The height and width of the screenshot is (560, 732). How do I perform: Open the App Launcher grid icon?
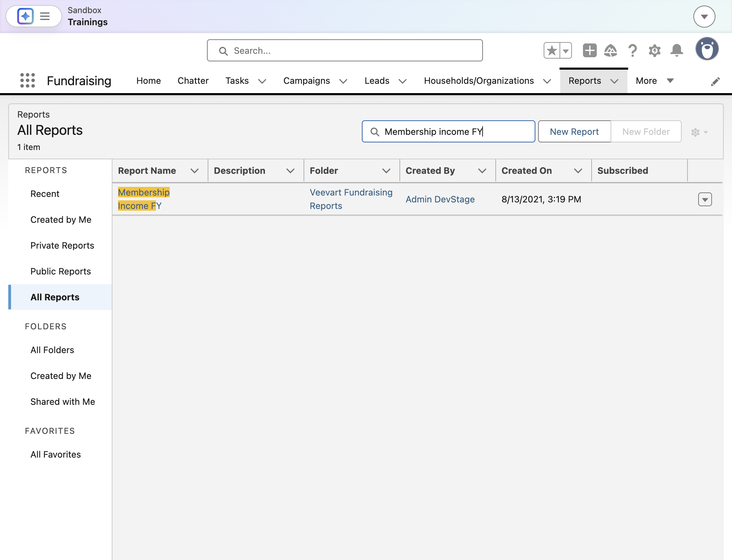28,80
